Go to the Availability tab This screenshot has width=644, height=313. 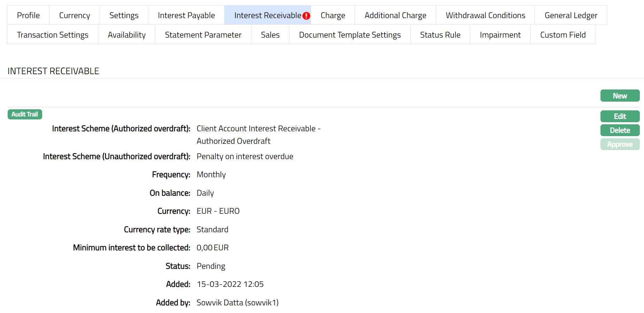[127, 35]
